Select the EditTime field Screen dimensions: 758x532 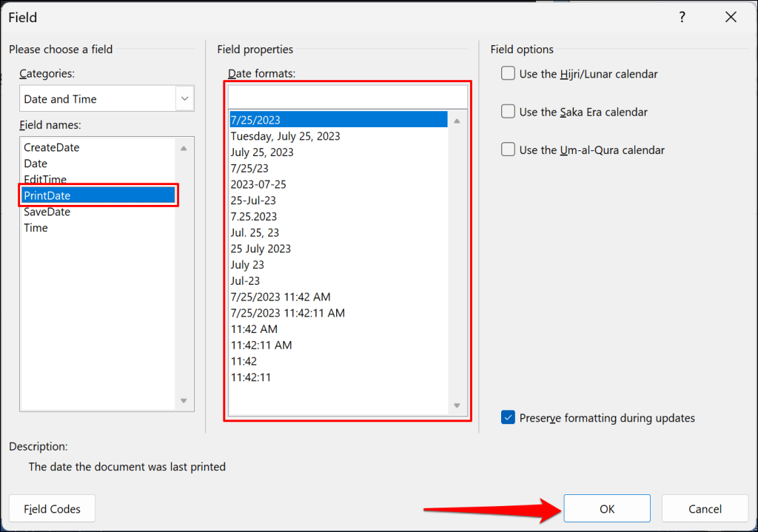(45, 180)
